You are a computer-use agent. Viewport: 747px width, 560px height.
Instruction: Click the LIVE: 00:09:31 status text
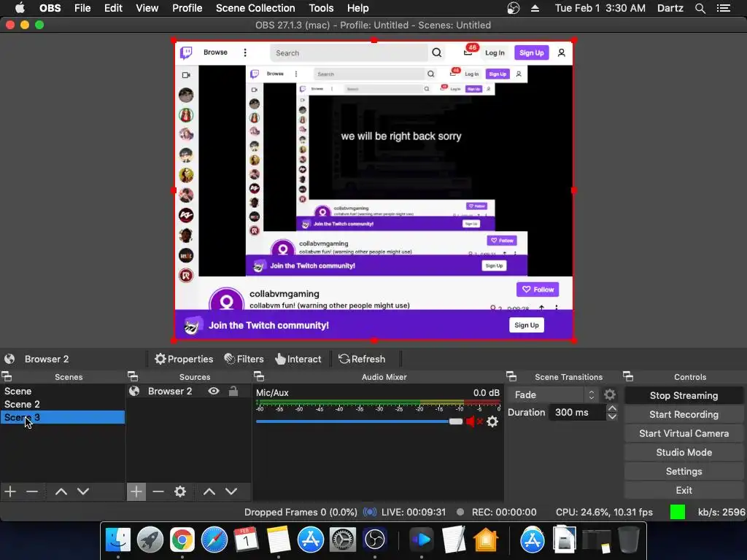coord(414,513)
